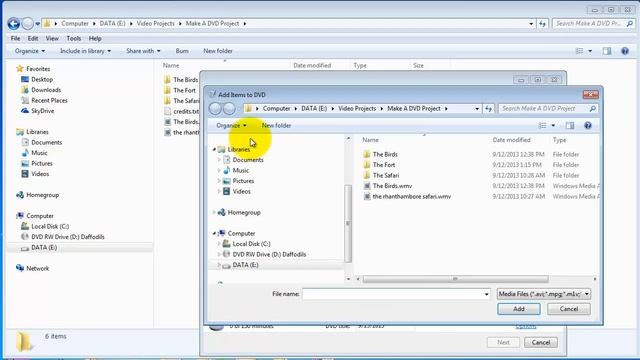Click vertical scrollbar in dialog navigation pane
The height and width of the screenshot is (360, 640).
pyautogui.click(x=348, y=223)
